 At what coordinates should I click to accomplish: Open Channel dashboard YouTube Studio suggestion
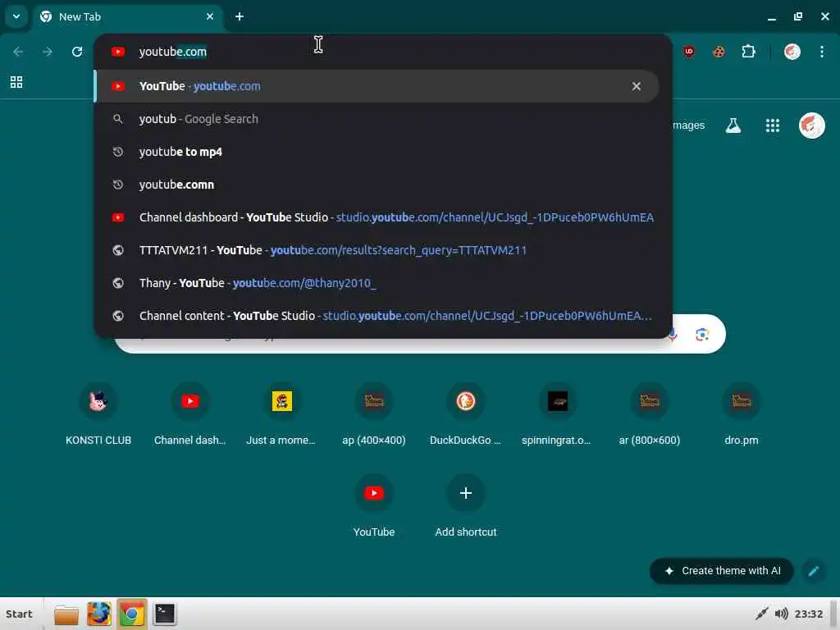point(382,217)
